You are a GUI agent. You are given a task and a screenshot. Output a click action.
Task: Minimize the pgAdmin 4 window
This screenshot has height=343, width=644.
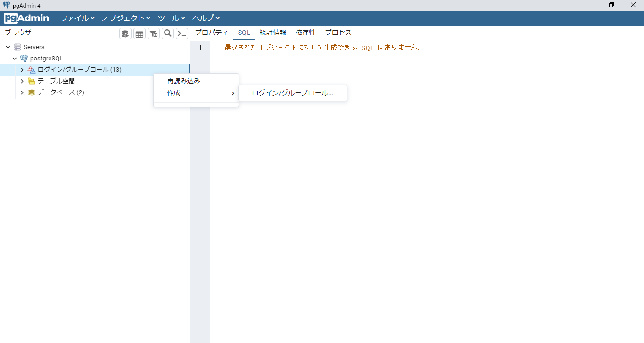point(590,5)
